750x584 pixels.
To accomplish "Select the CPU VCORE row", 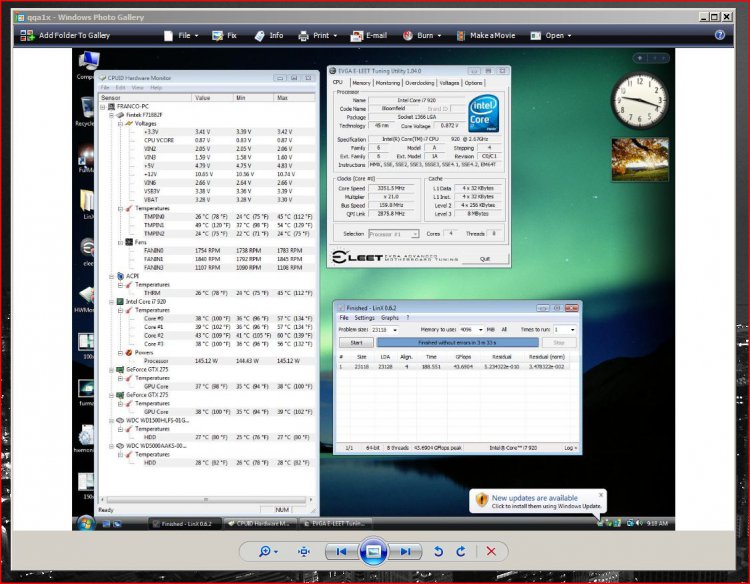I will [208, 140].
